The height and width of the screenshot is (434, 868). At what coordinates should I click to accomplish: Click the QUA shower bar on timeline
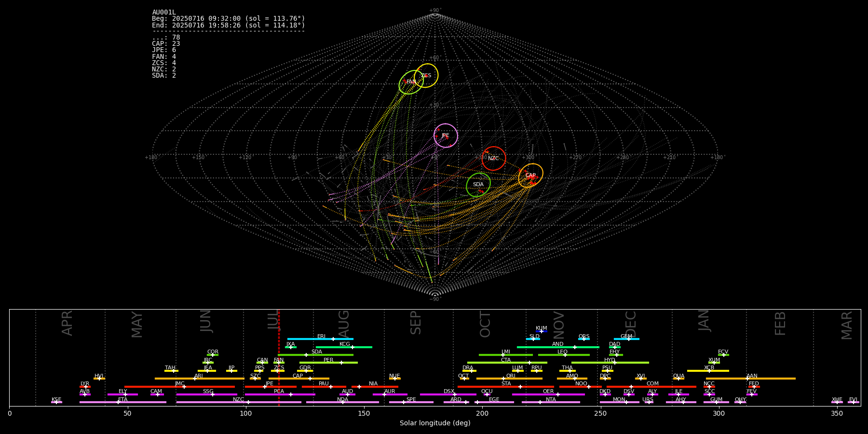point(678,379)
